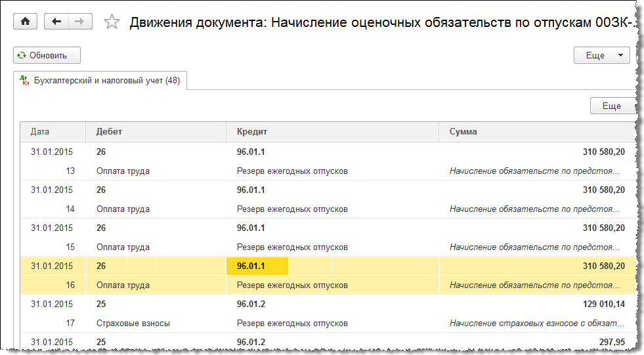644x355 pixels.
Task: Sort by the Дата column header
Action: click(x=53, y=132)
